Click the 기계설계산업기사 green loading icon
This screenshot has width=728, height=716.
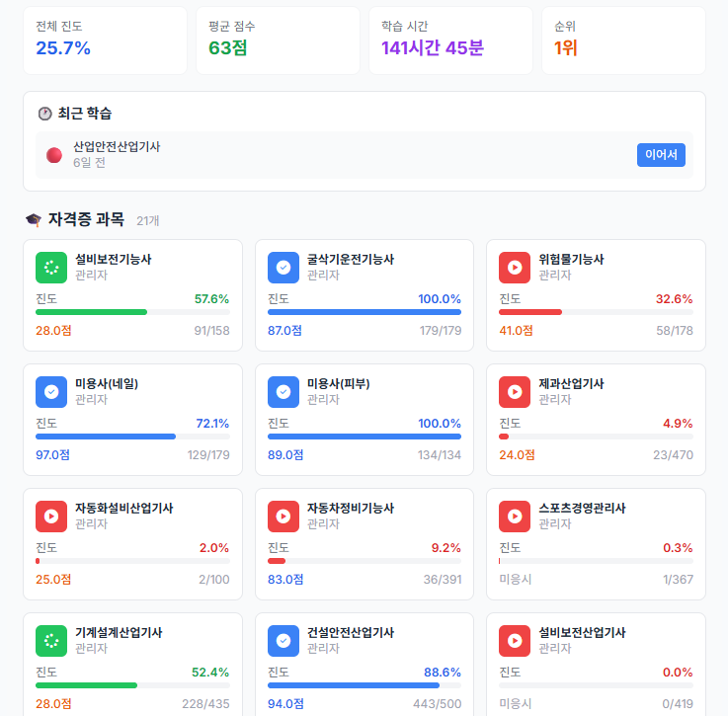pyautogui.click(x=51, y=641)
